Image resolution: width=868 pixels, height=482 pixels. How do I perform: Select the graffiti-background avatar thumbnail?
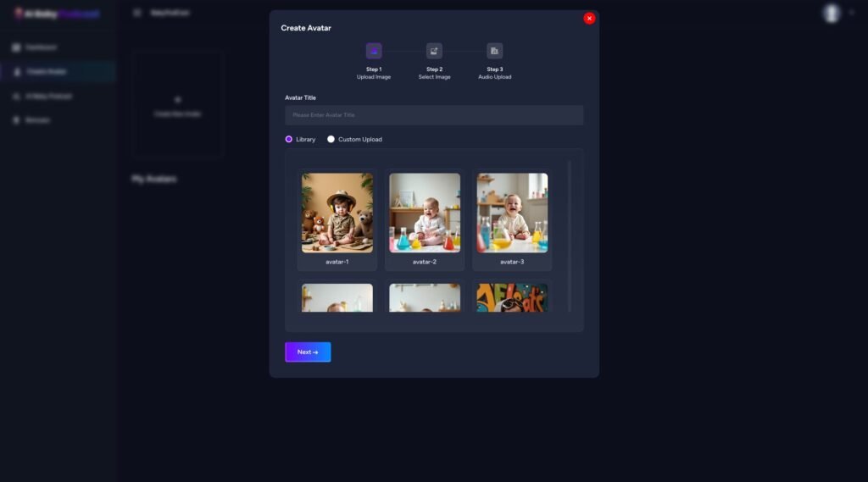click(x=512, y=297)
